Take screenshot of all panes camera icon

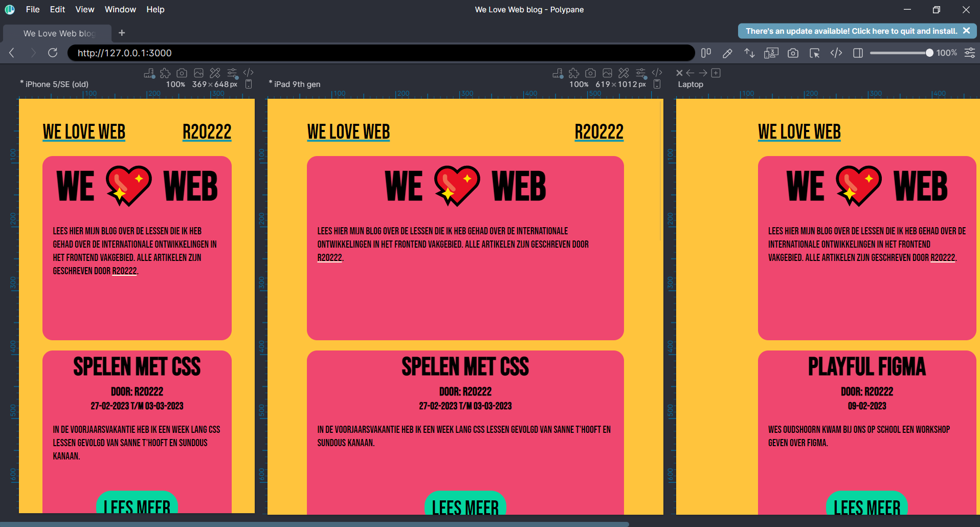pyautogui.click(x=793, y=53)
